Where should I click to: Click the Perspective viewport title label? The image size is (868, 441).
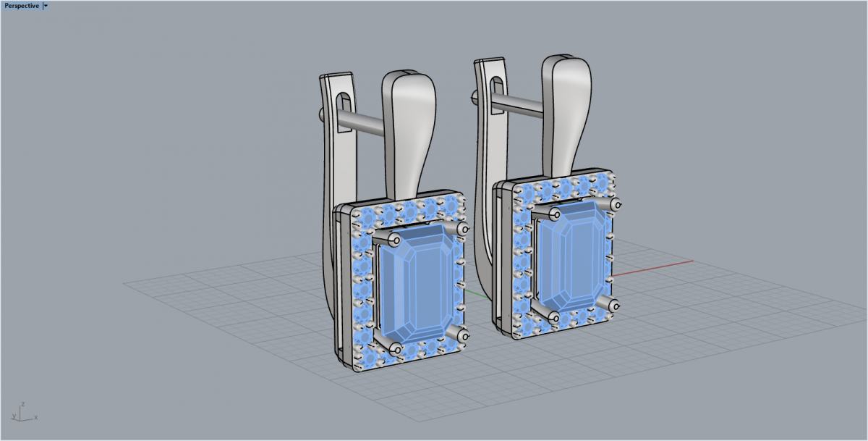[22, 6]
